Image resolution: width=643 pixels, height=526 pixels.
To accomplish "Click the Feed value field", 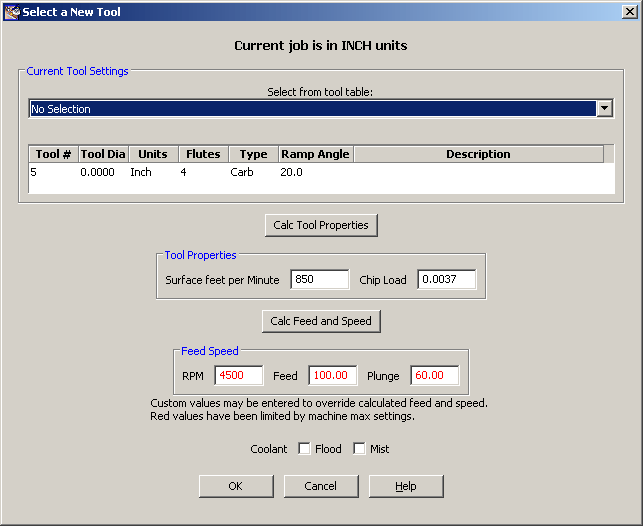I will [332, 376].
